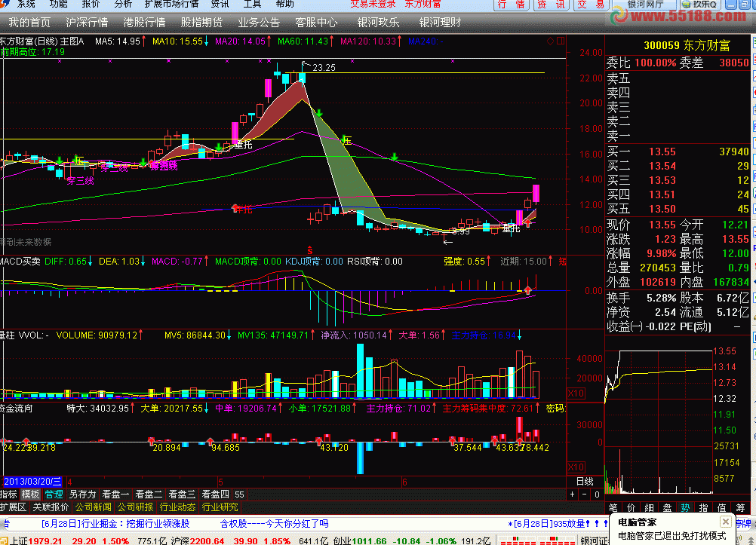Click the 300059 东方财富 stock title
Image resolution: width=756 pixels, height=545 pixels.
click(687, 46)
